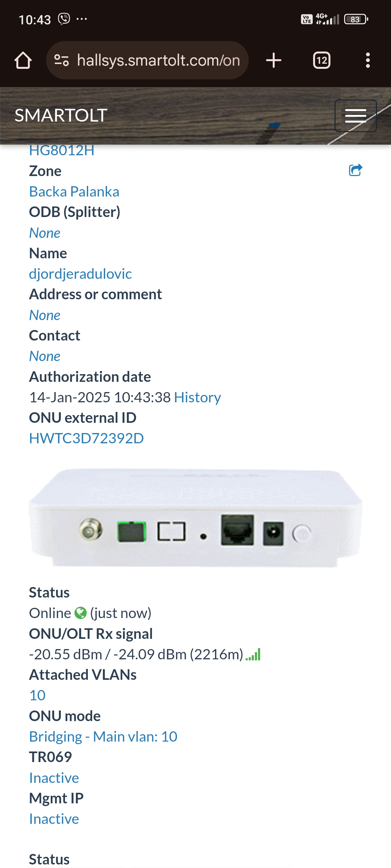Tap the browser home icon
391x868 pixels.
(23, 60)
